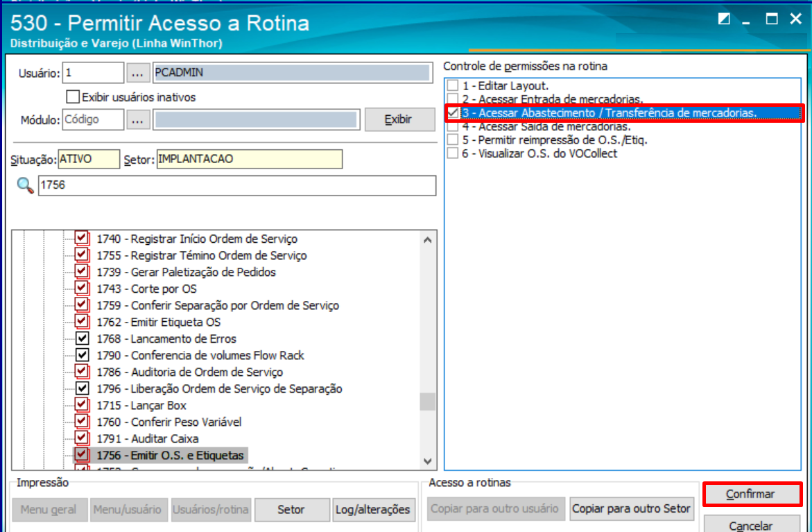Viewport: 812px width, 532px height.
Task: Select 1762 - Emitir Etiqueta OS row
Action: [159, 322]
